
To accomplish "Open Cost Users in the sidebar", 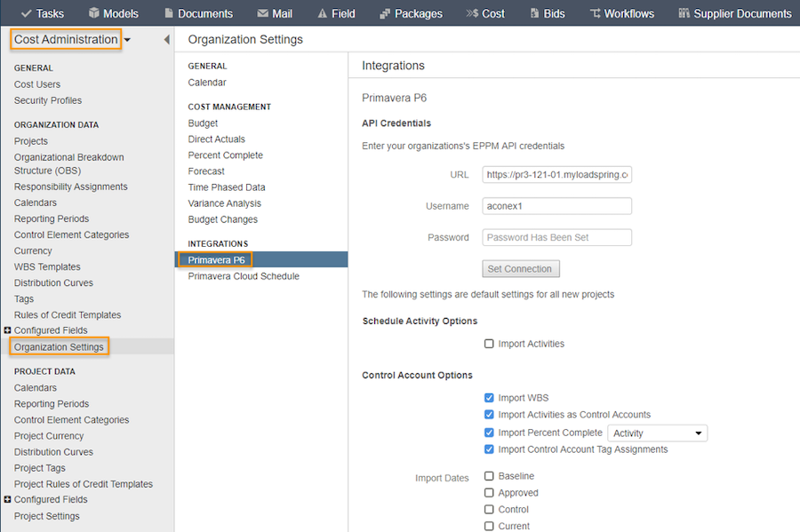I will (x=37, y=84).
